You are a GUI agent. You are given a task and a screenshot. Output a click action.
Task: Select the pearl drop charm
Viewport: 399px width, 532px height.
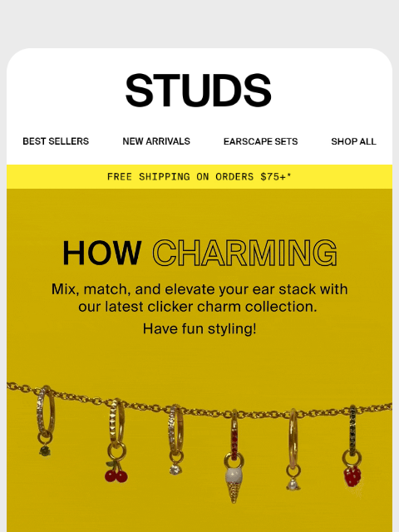[x=293, y=484]
